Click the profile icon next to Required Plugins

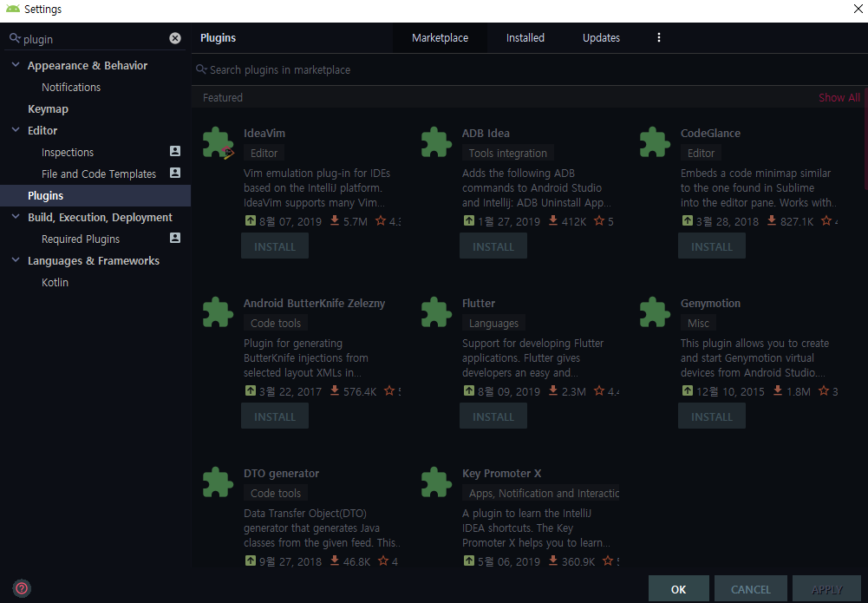click(x=175, y=238)
